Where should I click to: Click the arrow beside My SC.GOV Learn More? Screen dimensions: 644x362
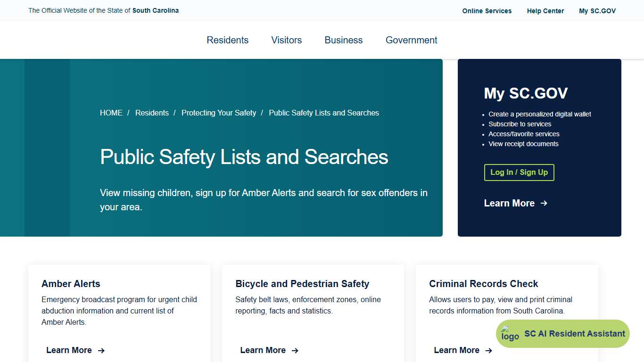(x=544, y=203)
